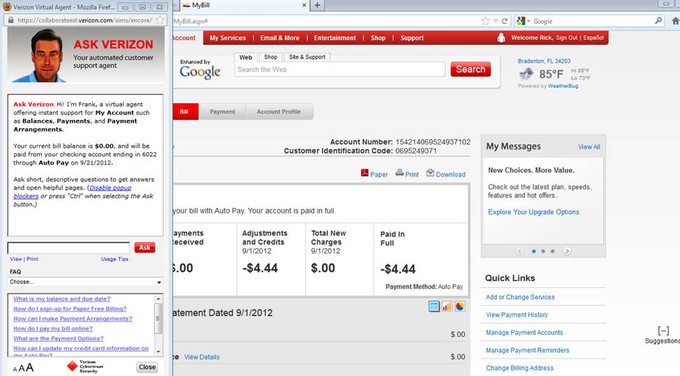Viewport: 680px width, 376px height.
Task: Select the Site & Support search tab
Action: 307,57
